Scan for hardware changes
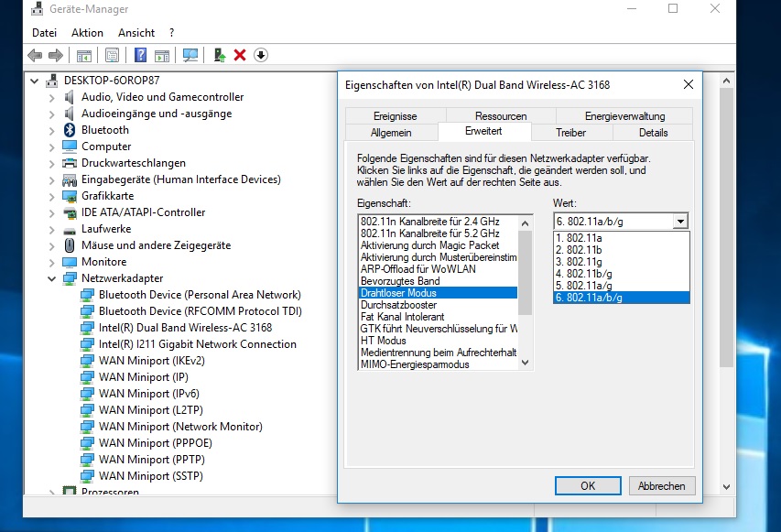781x532 pixels. (190, 55)
